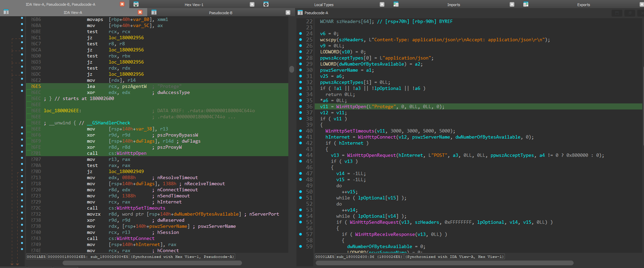This screenshot has width=644, height=268.
Task: Close the Local Types tab
Action: pyautogui.click(x=382, y=4)
